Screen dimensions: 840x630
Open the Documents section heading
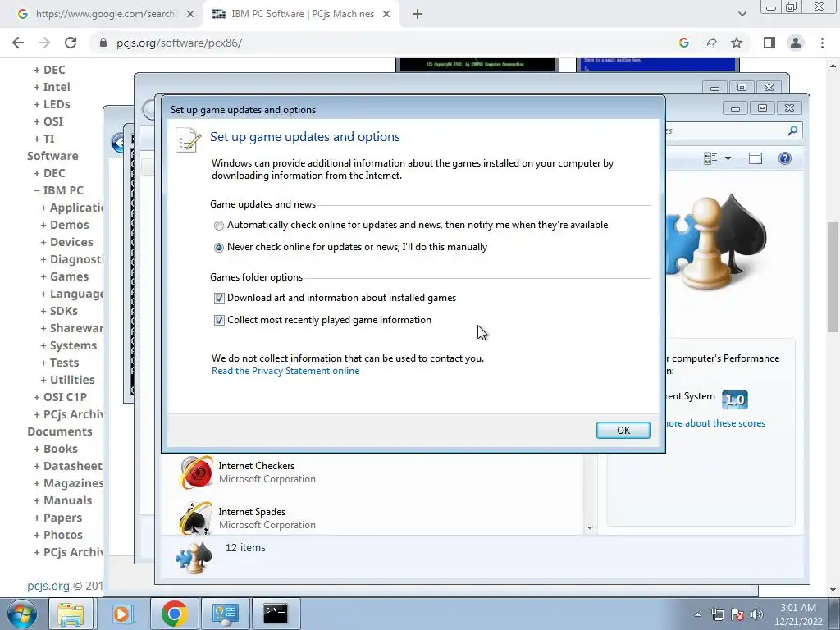(x=59, y=431)
